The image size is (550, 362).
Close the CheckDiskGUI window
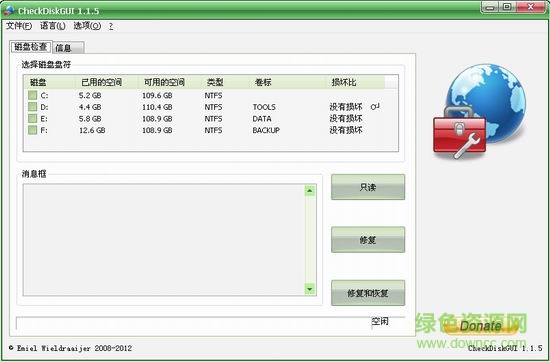(x=531, y=7)
